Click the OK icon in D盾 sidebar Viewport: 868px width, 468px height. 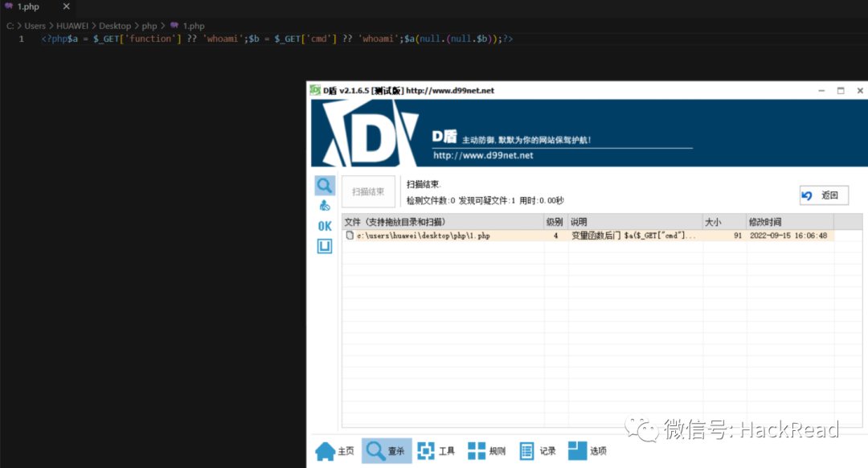coord(325,226)
